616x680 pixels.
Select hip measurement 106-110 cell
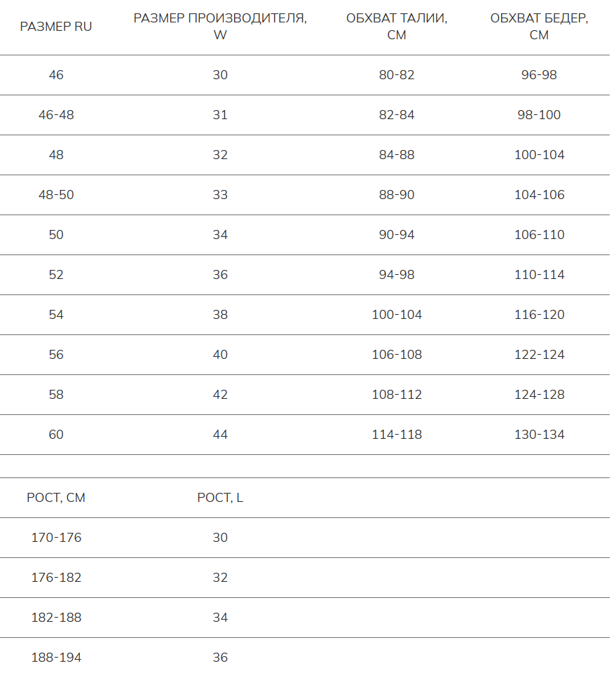(539, 235)
